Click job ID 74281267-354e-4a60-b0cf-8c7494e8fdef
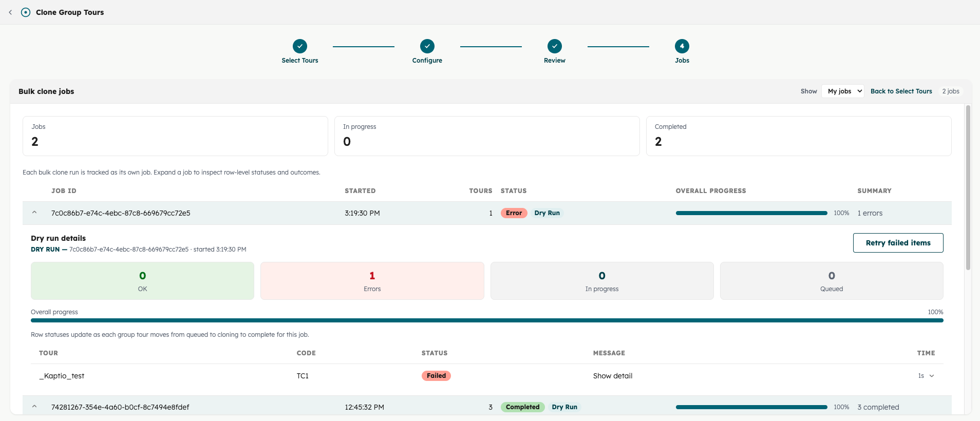The width and height of the screenshot is (980, 421). coord(120,407)
